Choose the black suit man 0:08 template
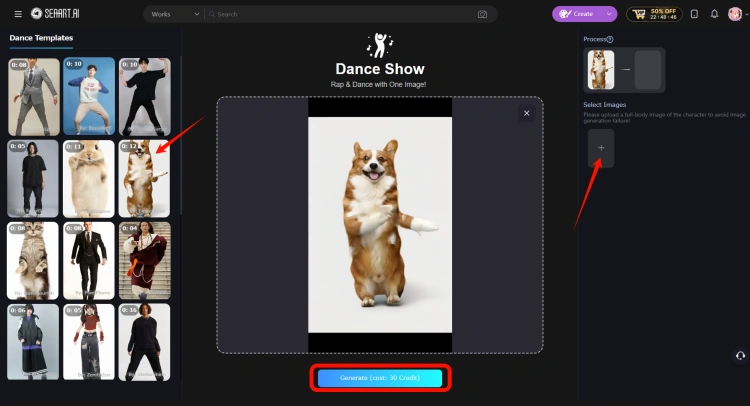Screen dimensions: 750x406 [89, 260]
